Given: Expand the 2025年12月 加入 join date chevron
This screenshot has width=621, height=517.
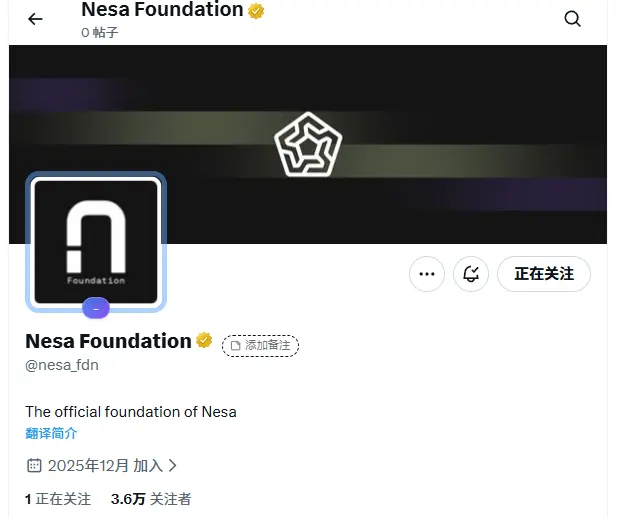Looking at the screenshot, I should click(x=173, y=465).
